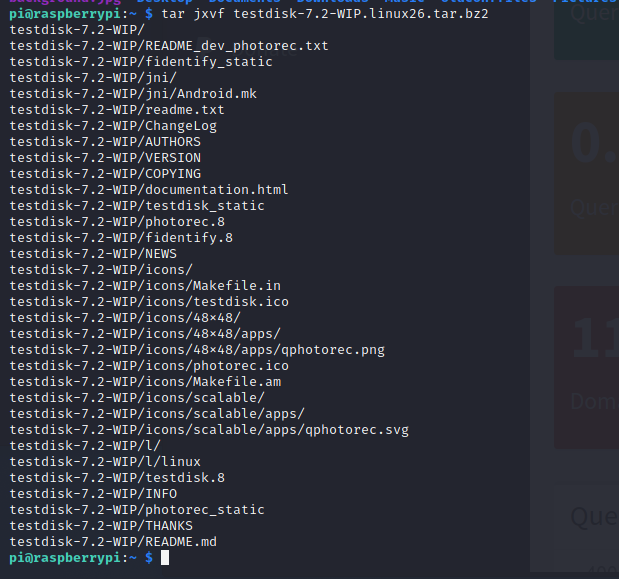Click the photorec_static output line

click(137, 510)
